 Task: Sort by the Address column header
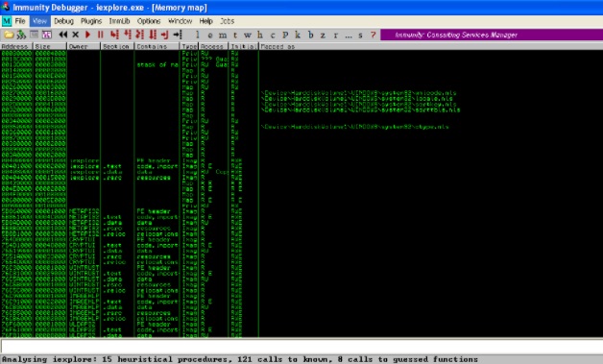[x=16, y=46]
